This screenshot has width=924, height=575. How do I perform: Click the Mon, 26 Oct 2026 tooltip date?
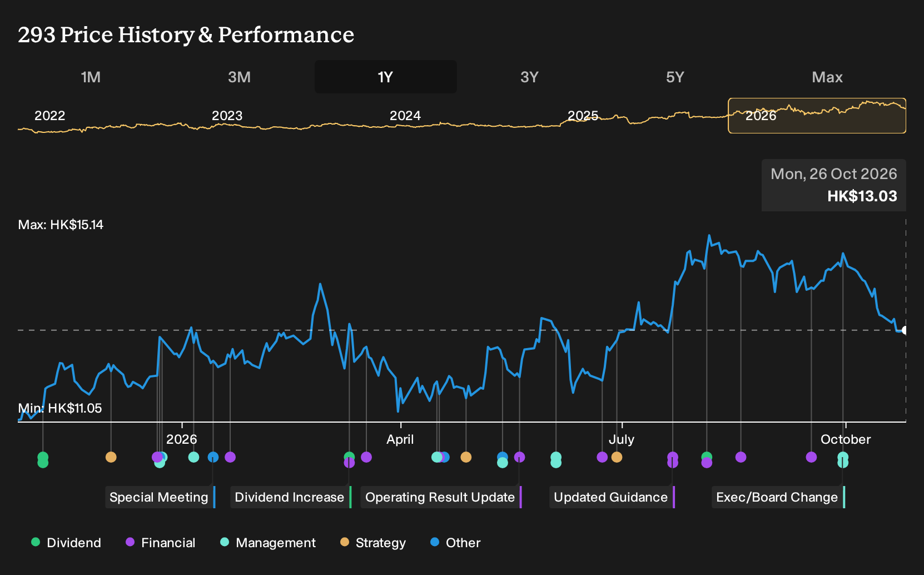(834, 174)
